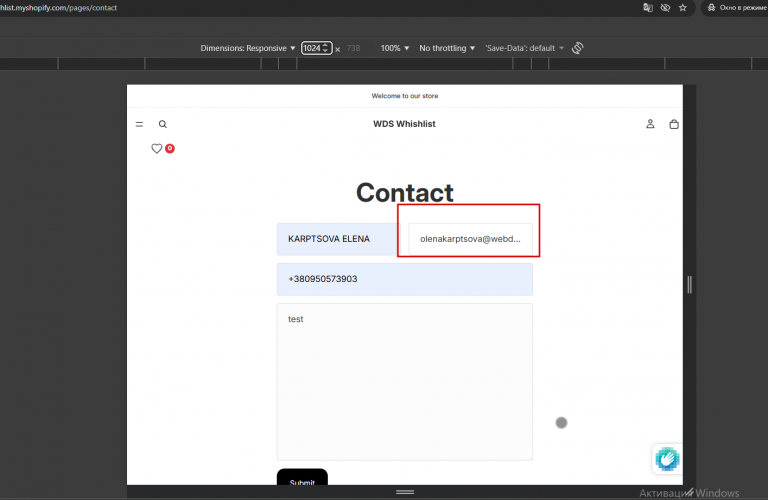Open the account profile icon

point(650,124)
